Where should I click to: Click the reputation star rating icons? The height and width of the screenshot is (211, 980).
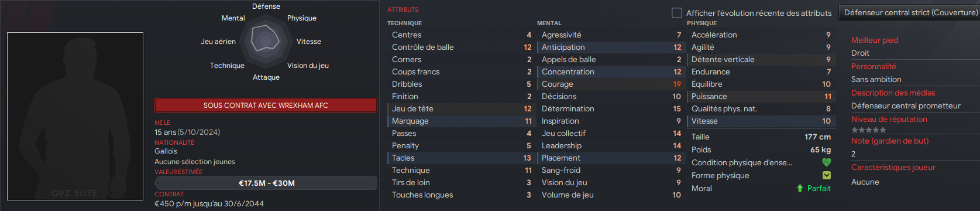click(868, 130)
